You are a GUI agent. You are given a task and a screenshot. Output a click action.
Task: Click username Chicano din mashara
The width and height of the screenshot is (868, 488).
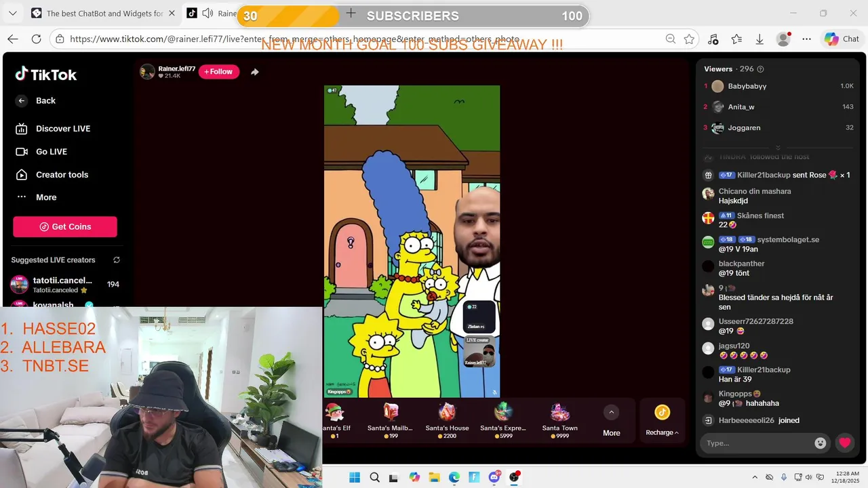(755, 191)
